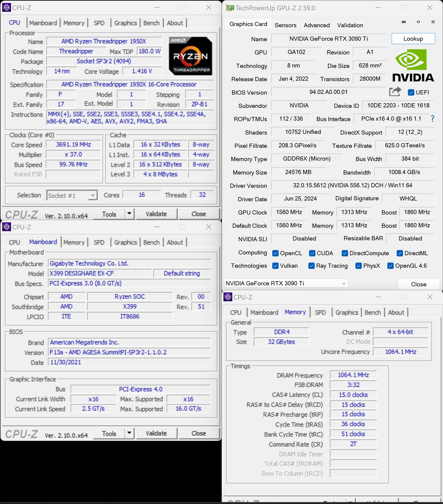The image size is (443, 504).
Task: Open Mainboard tab in CPU-Z Memory window
Action: (x=264, y=312)
